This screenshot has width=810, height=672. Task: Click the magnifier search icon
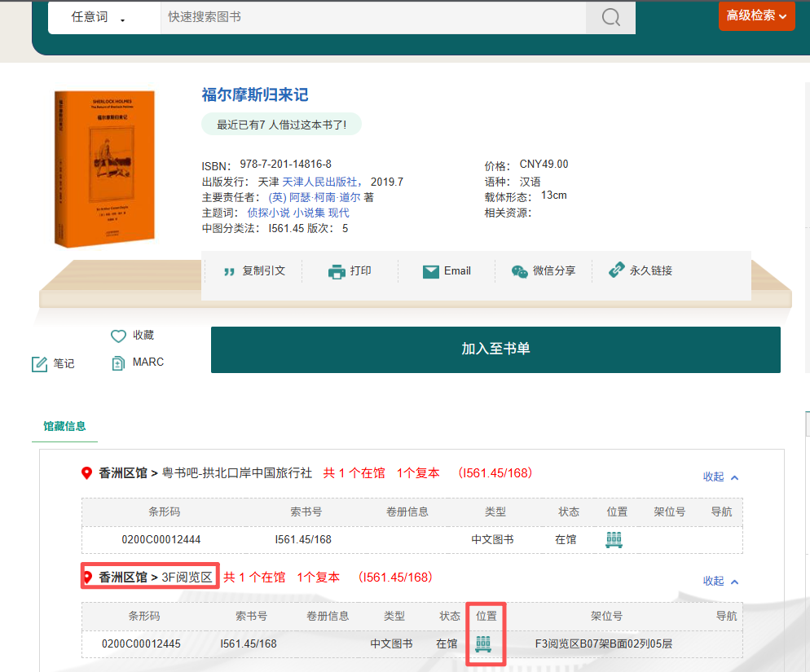pos(610,17)
